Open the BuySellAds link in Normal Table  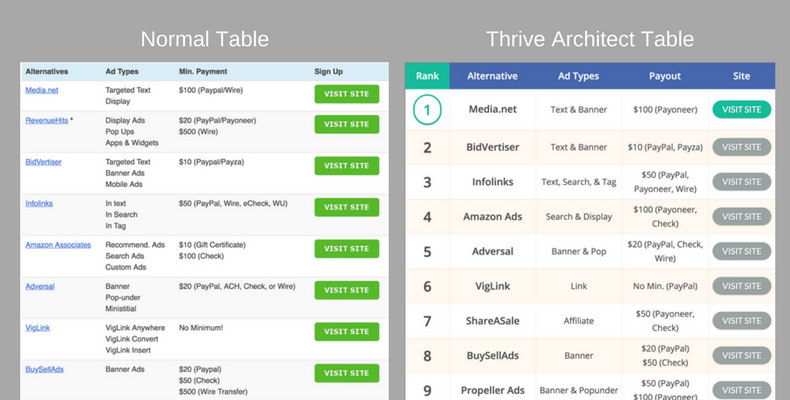coord(44,369)
